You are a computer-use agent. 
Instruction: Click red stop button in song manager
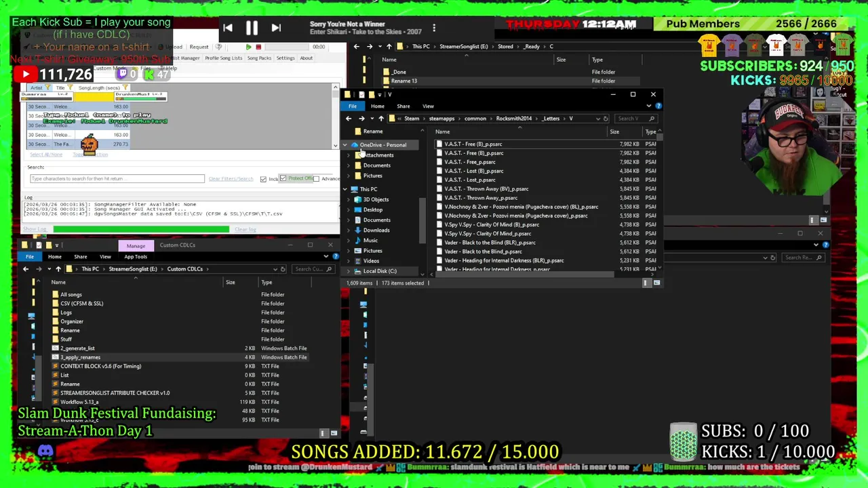pos(258,47)
